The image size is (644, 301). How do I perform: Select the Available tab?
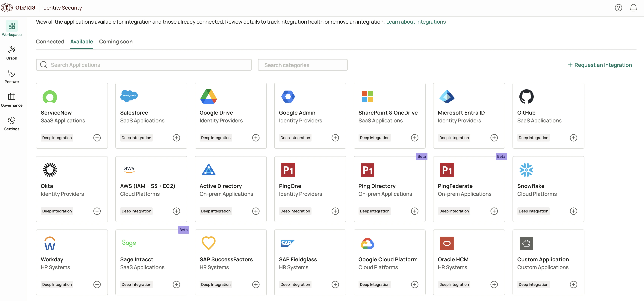click(81, 42)
